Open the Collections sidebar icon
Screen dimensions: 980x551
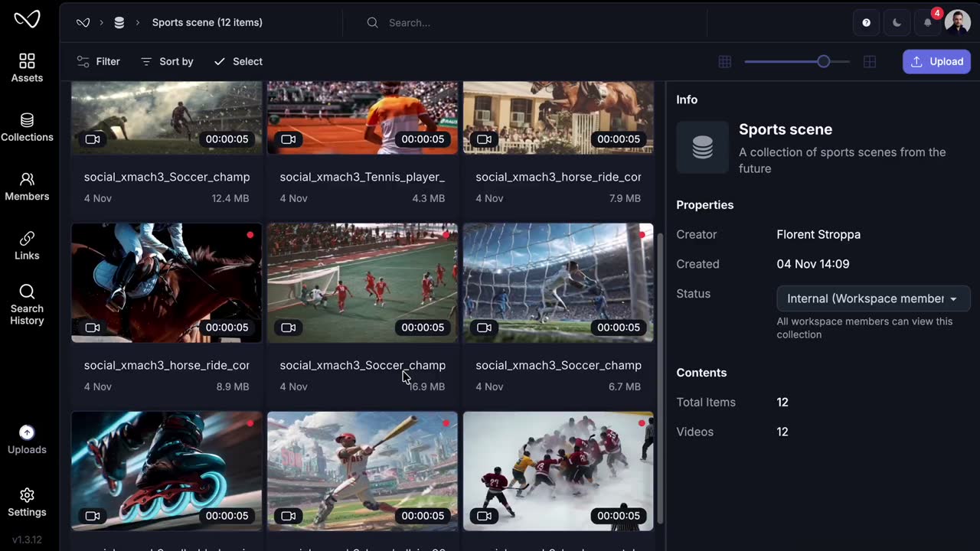tap(27, 127)
